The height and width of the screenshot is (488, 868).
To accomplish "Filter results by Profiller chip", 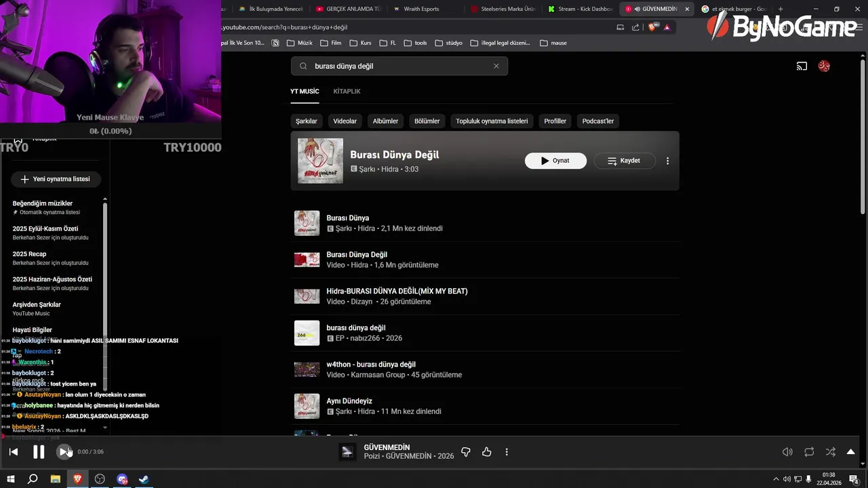I will [555, 121].
